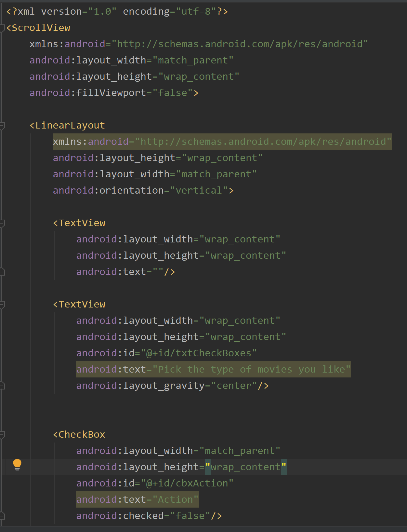The height and width of the screenshot is (532, 407).
Task: Click the "Pick the type of movies you like" string
Action: 251,369
